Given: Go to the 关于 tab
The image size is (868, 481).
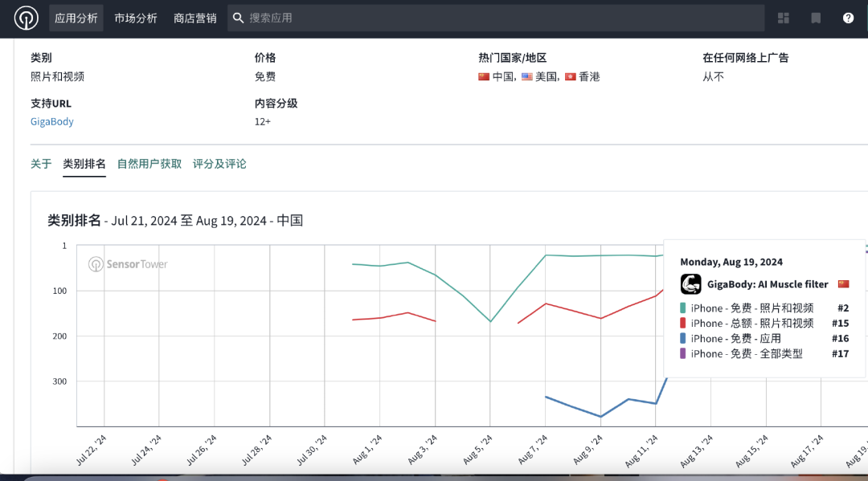Looking at the screenshot, I should (41, 164).
